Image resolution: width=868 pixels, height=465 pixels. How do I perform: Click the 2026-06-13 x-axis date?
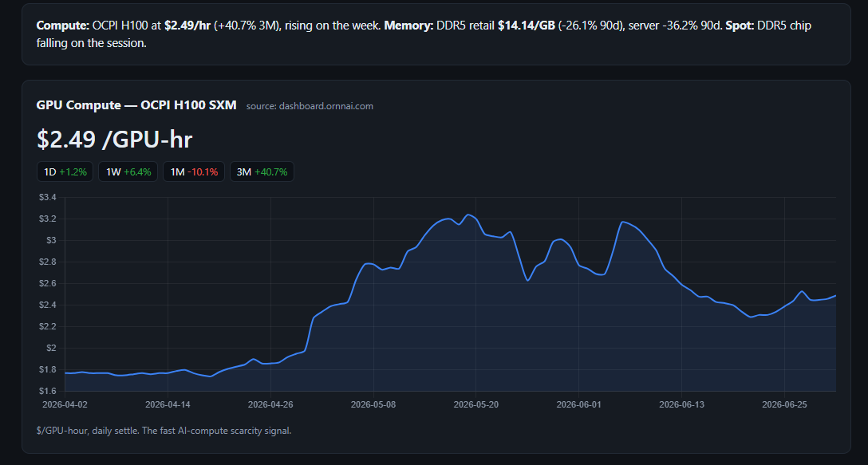682,404
